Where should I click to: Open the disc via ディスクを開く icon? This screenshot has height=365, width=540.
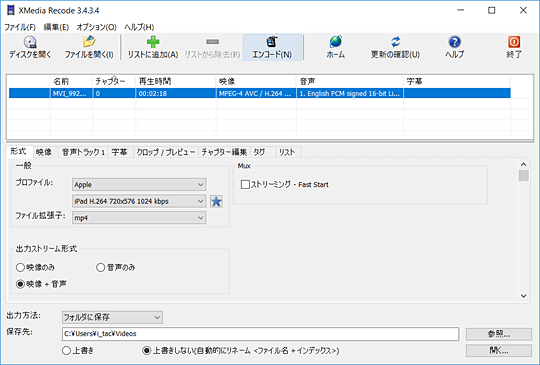coord(30,42)
